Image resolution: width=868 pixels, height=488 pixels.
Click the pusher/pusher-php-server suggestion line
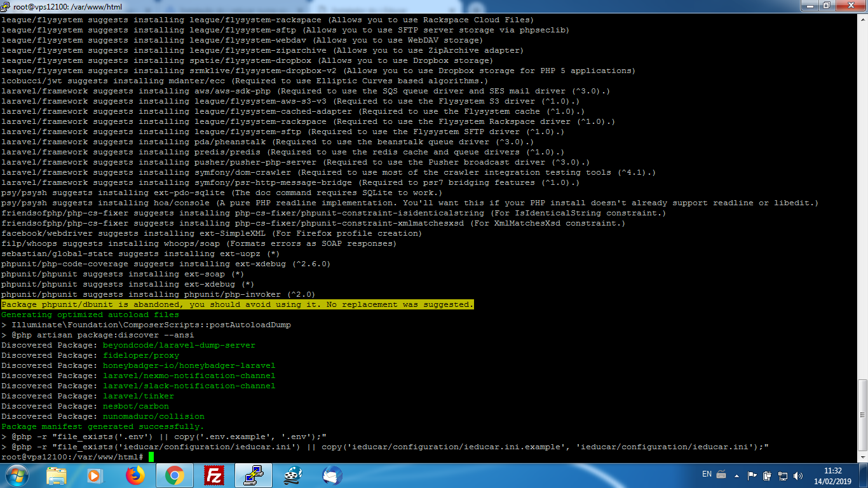click(x=296, y=162)
